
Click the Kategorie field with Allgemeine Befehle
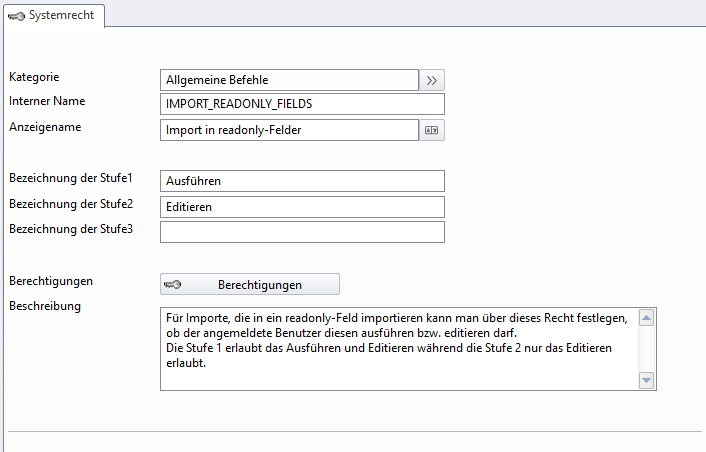point(290,80)
